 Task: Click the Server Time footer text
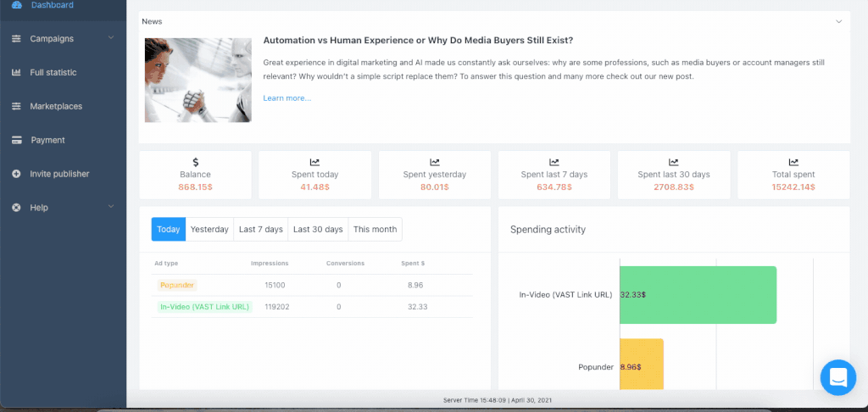pyautogui.click(x=497, y=400)
